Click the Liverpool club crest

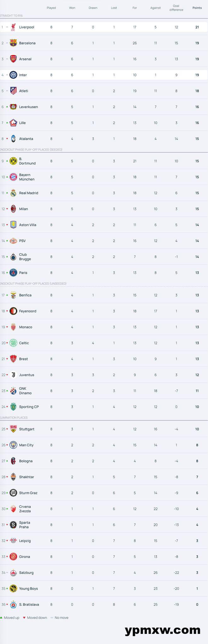tap(13, 27)
